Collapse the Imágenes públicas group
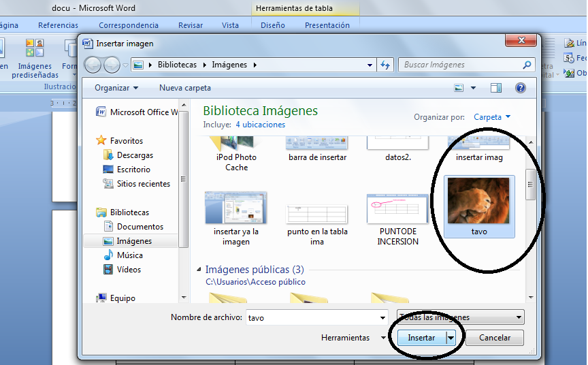The height and width of the screenshot is (365, 588). pos(199,270)
